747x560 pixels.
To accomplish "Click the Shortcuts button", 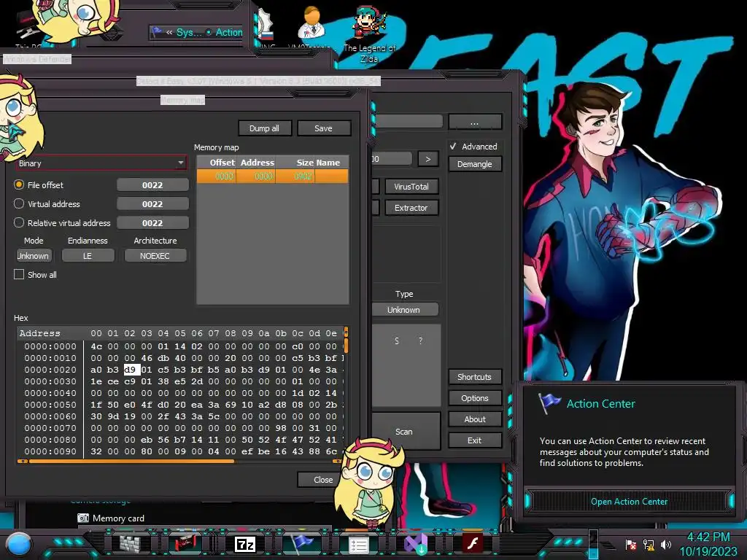I will point(474,377).
